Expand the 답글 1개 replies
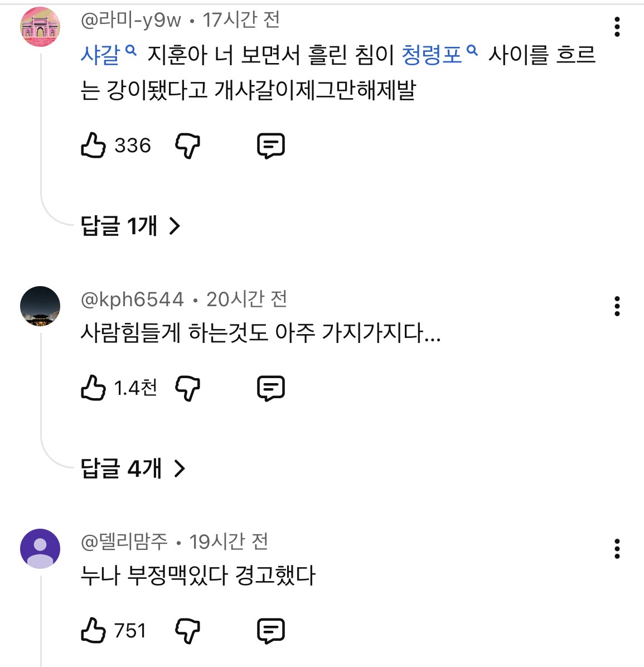 click(130, 226)
